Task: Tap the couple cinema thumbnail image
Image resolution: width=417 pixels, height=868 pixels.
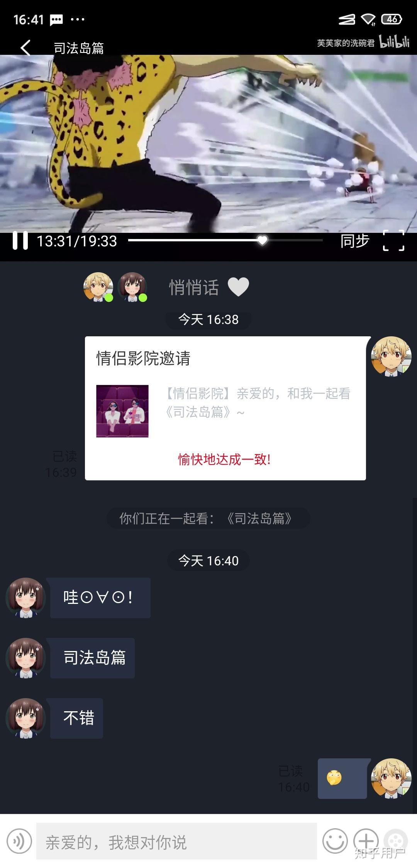Action: point(122,411)
